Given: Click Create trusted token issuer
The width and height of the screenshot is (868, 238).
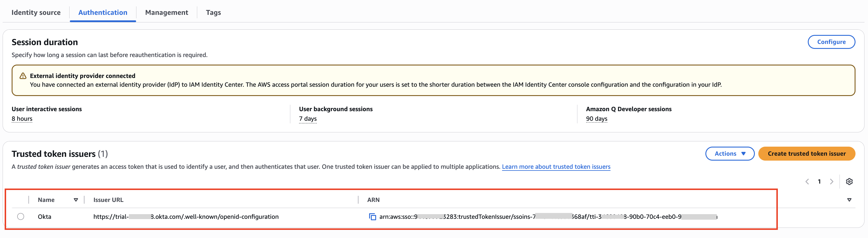Looking at the screenshot, I should (x=806, y=154).
